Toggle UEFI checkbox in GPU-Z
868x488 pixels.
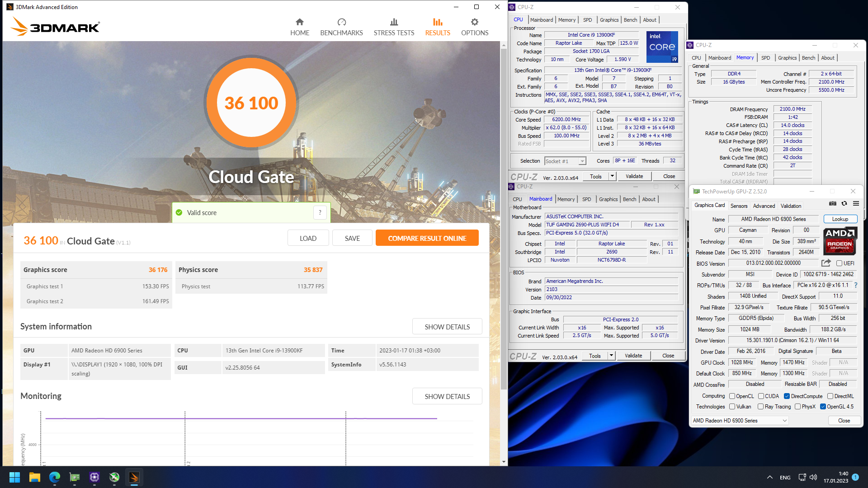point(839,263)
